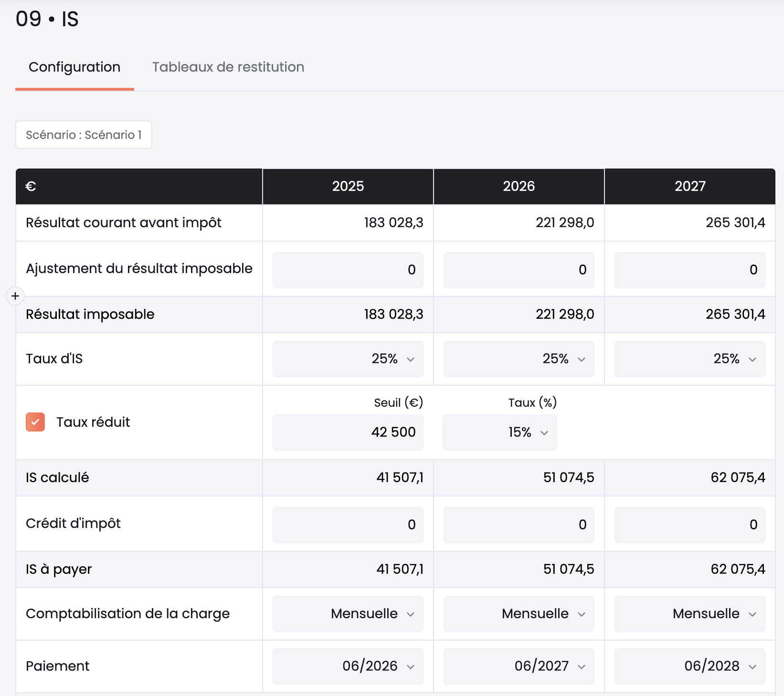This screenshot has width=784, height=696.
Task: Edit 2026 Ajustement du résultat imposable field
Action: pyautogui.click(x=519, y=270)
